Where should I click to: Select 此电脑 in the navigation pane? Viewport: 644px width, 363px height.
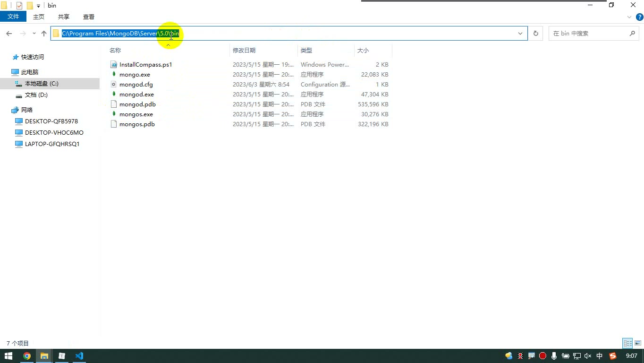point(29,72)
